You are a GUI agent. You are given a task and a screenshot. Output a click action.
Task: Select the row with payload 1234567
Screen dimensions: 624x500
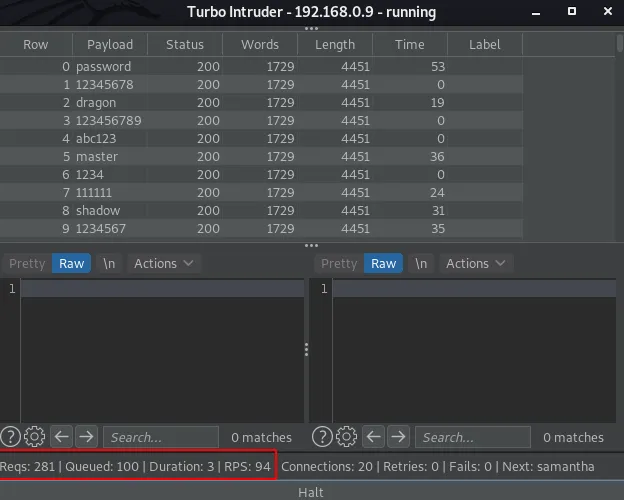tap(261, 229)
